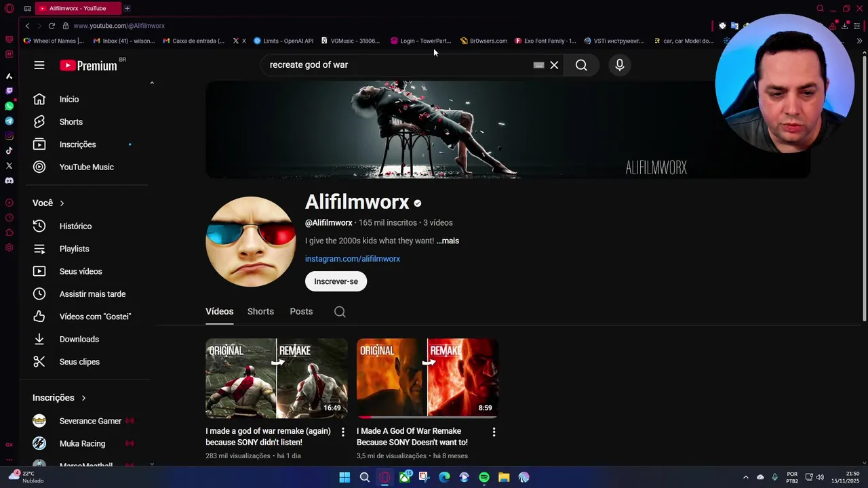Open title "I made a god of war remake (again)"

tap(269, 436)
